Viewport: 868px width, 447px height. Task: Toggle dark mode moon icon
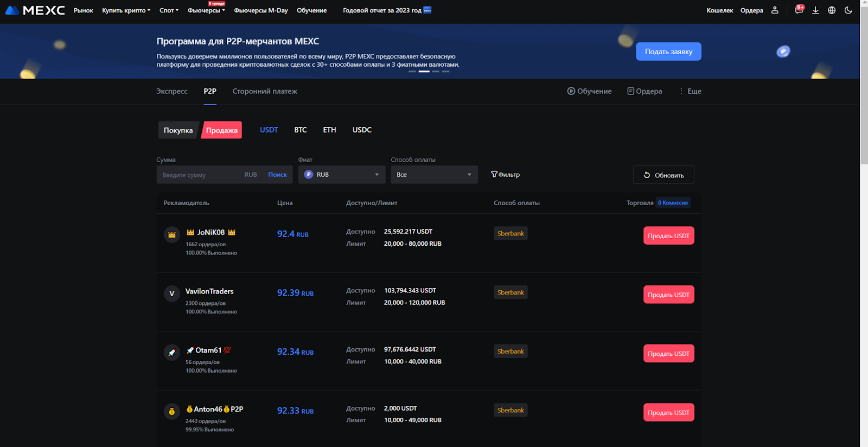tap(848, 10)
